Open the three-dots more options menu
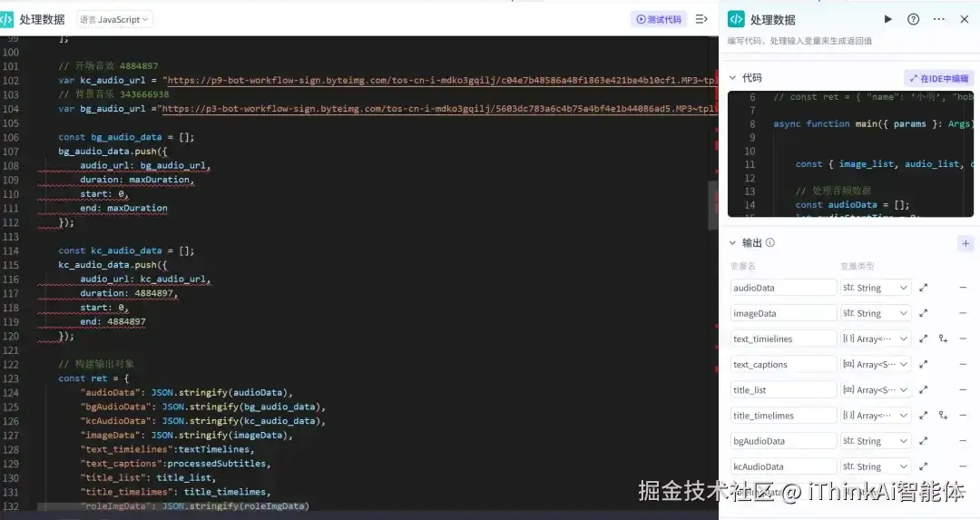The image size is (980, 520). [x=939, y=19]
